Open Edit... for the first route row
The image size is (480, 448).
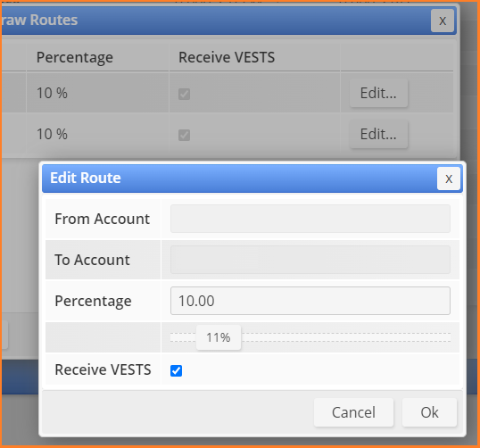tap(378, 93)
